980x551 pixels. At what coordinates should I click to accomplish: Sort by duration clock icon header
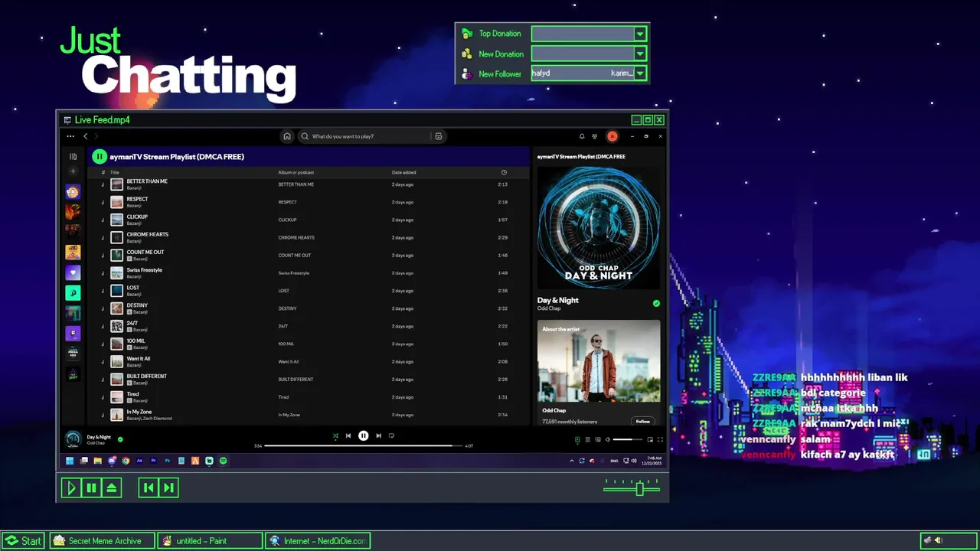coord(504,172)
